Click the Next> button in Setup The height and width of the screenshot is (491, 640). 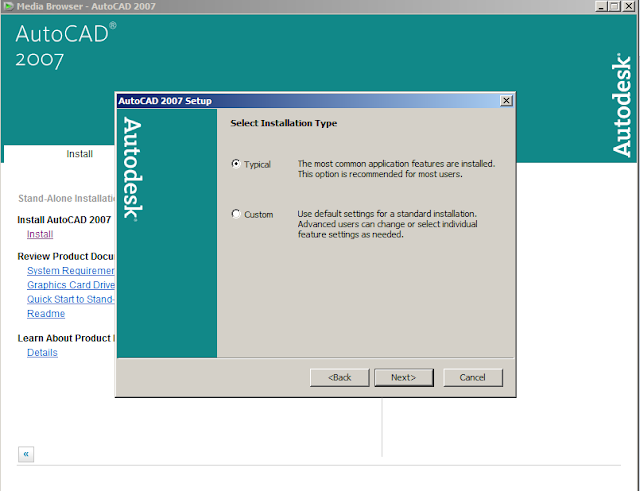[404, 378]
